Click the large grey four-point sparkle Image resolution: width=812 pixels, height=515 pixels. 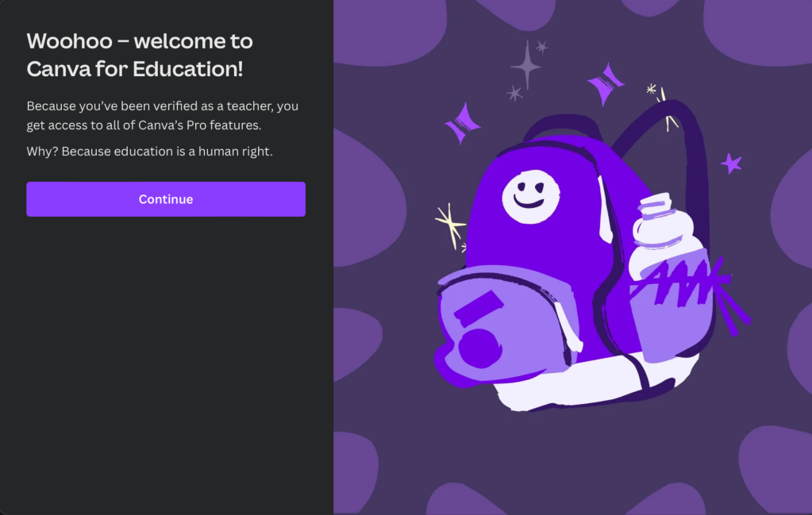(x=527, y=65)
